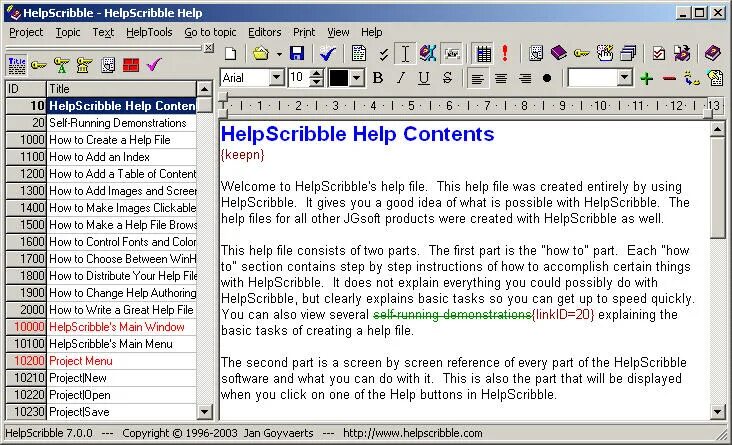Open the dropdown arrow next to folder icon
This screenshot has width=732, height=445.
tap(279, 54)
